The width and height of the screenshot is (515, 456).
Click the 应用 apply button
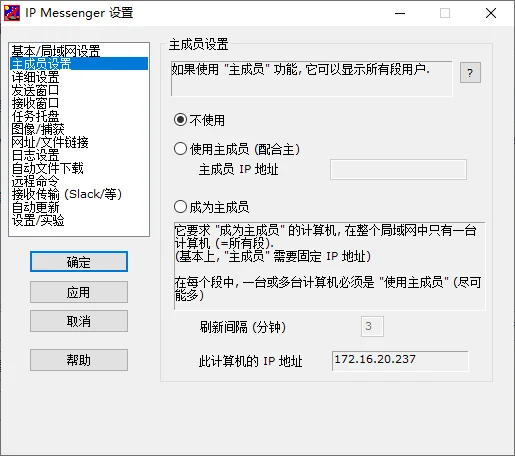coord(79,292)
